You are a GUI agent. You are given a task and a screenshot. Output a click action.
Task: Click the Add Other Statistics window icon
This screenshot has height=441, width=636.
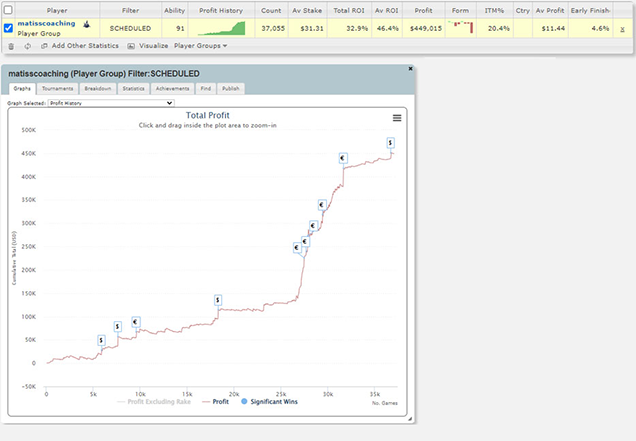pyautogui.click(x=44, y=46)
